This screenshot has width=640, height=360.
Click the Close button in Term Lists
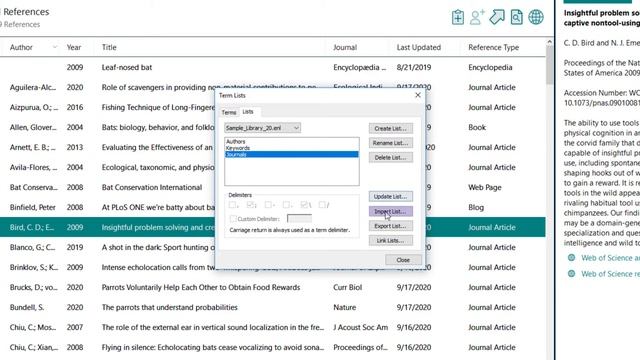[x=403, y=260]
